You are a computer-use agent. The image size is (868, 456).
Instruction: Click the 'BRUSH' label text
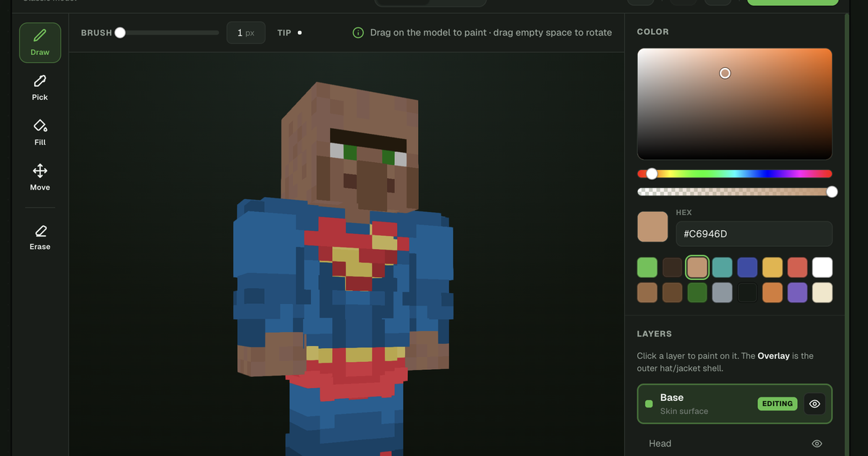(96, 33)
